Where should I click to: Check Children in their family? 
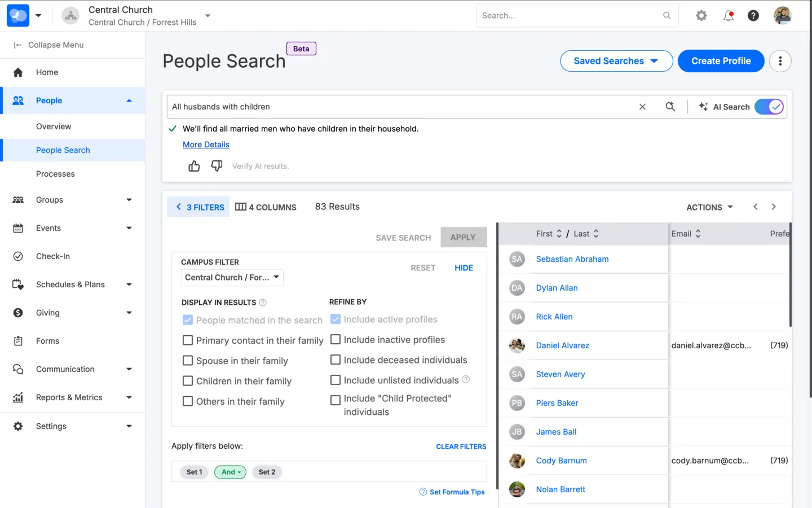(x=188, y=381)
